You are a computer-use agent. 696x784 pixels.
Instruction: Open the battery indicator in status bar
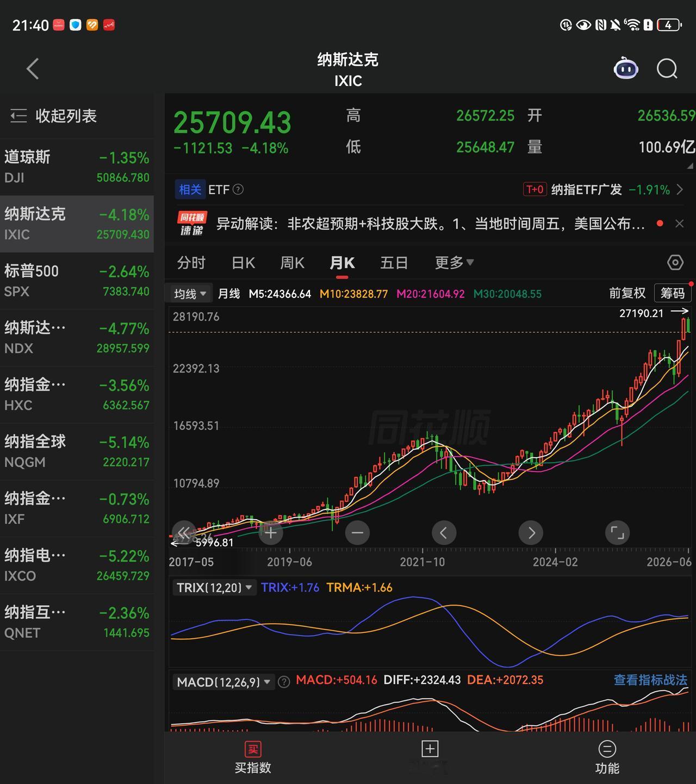tap(669, 25)
